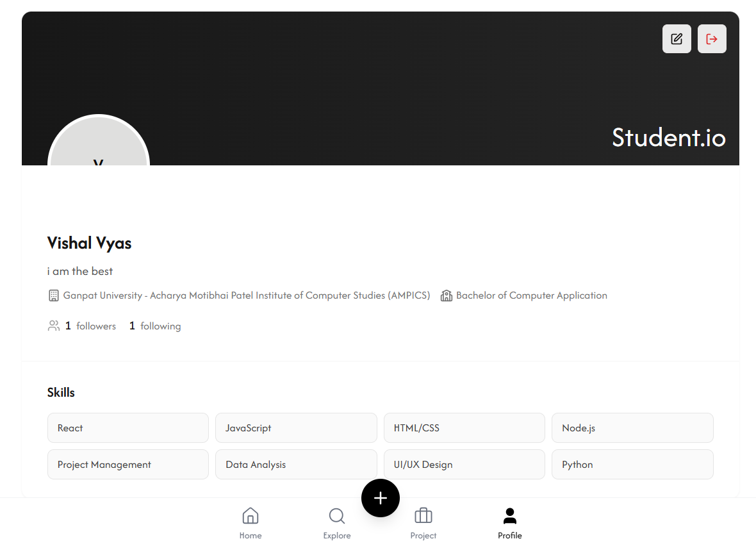Viewport: 756px width, 548px height.
Task: Open the following count link
Action: (154, 326)
